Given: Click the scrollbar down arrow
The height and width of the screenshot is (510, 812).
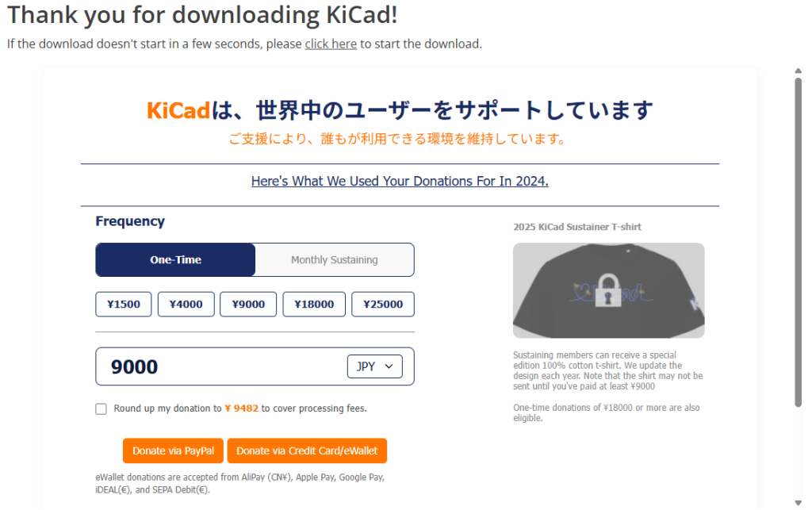Looking at the screenshot, I should pos(798,502).
